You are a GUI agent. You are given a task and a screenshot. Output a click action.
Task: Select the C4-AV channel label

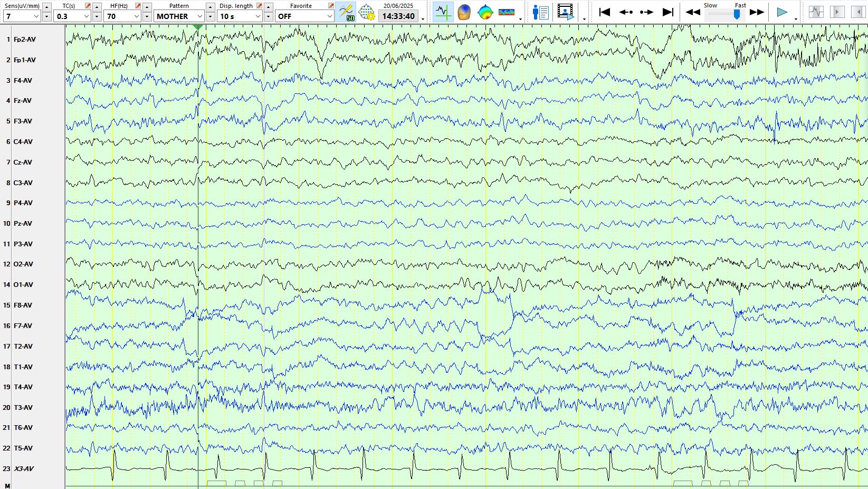tap(23, 142)
